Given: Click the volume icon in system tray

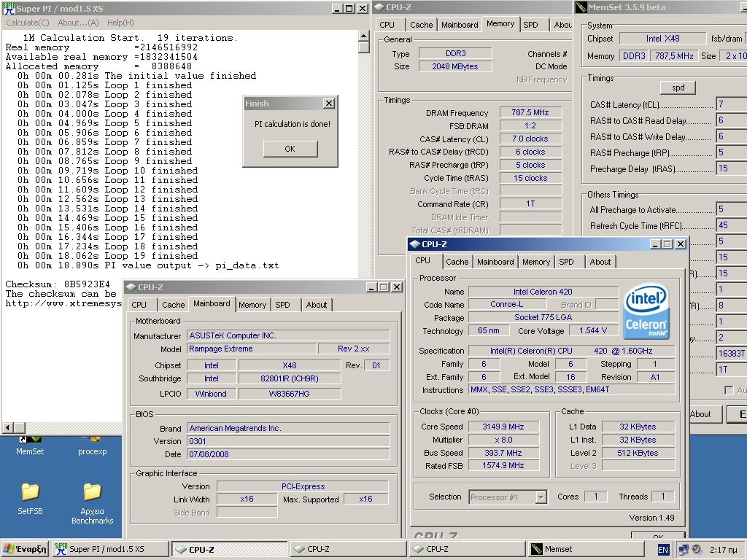Looking at the screenshot, I should pos(697,549).
